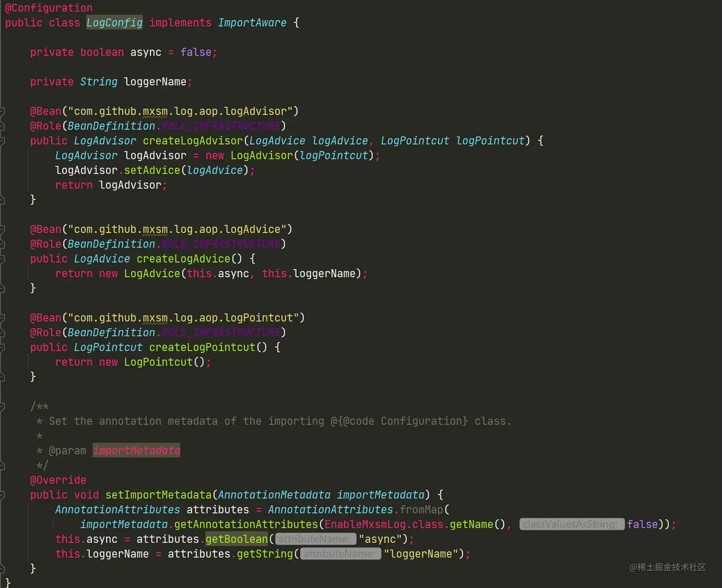
Task: Click the highlighted getBoolean method call
Action: pos(237,539)
